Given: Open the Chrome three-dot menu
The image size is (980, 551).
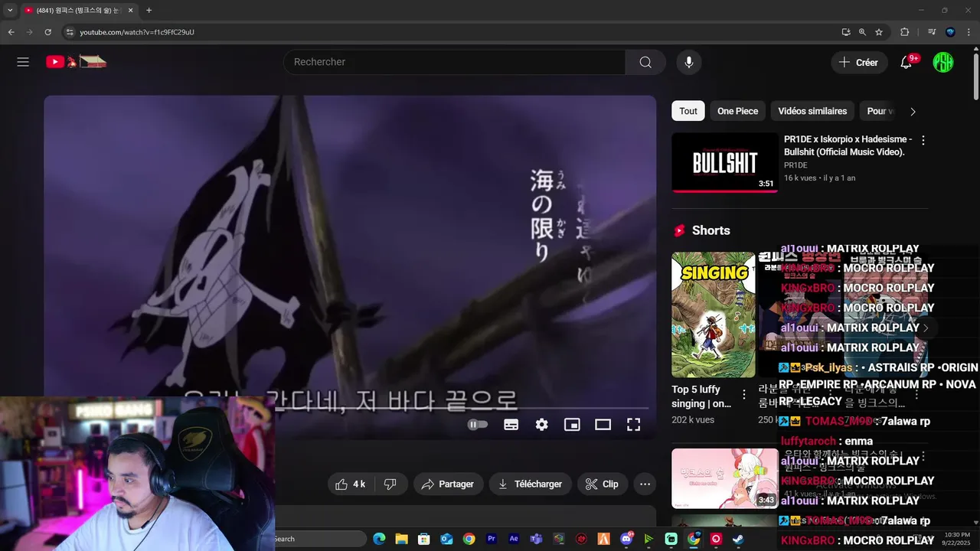Looking at the screenshot, I should [969, 32].
